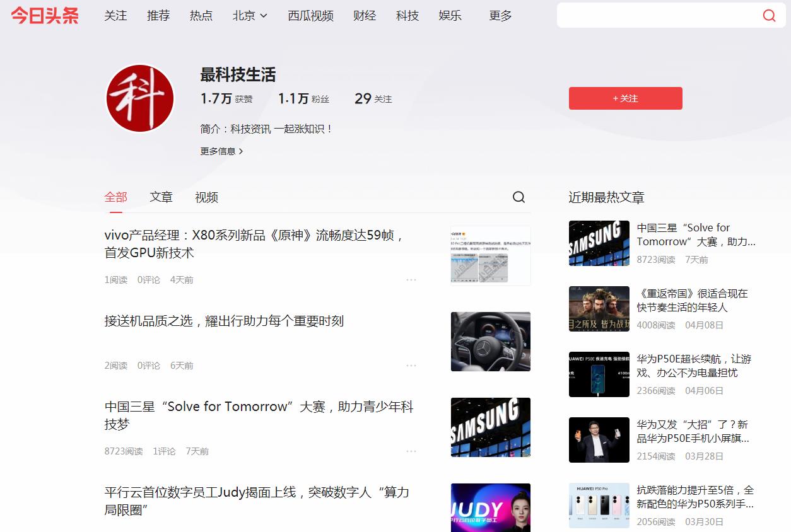The height and width of the screenshot is (532, 791).
Task: Open the 今日头条 logo homepage
Action: click(44, 16)
